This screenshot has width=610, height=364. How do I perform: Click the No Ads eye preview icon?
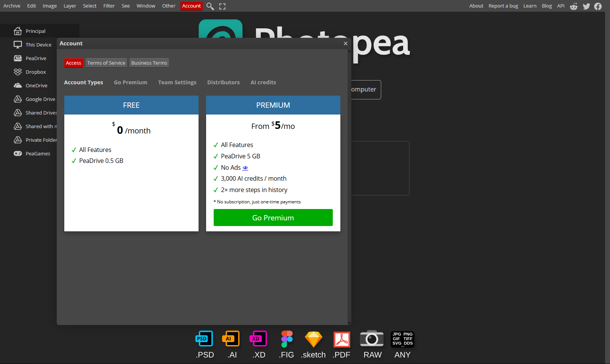point(245,168)
